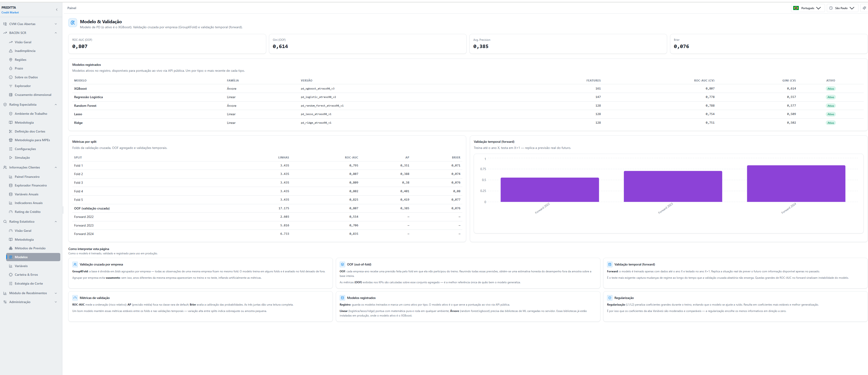Click the Sobre os Dados info icon

[11, 77]
